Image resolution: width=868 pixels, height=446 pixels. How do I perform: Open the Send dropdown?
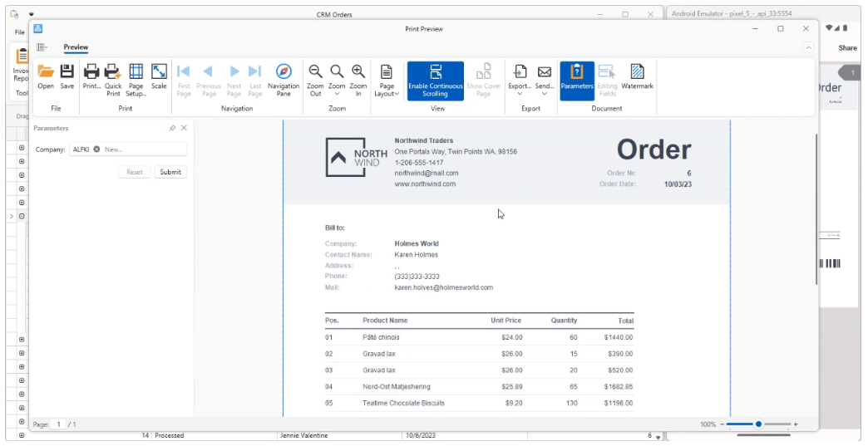click(x=544, y=80)
